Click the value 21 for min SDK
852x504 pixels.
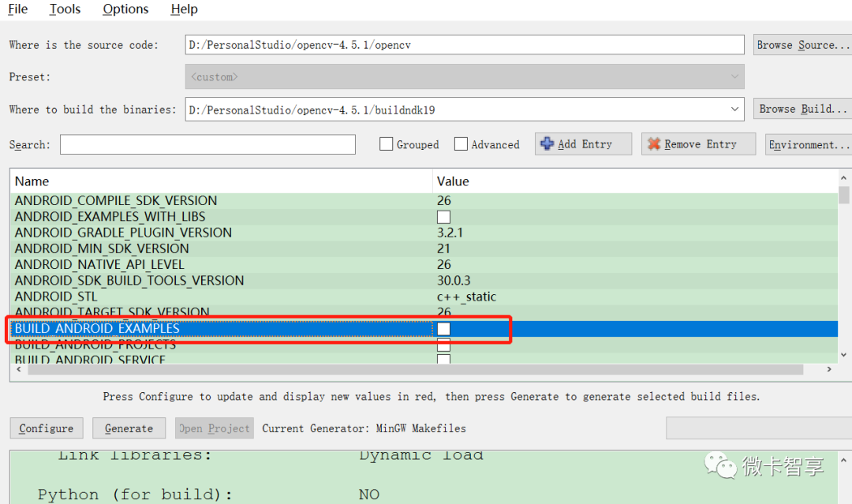[444, 248]
